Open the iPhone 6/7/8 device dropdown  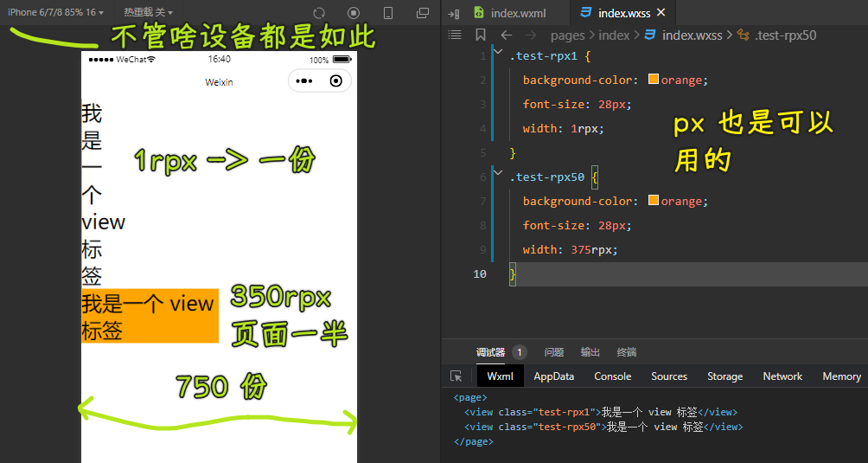(x=55, y=12)
